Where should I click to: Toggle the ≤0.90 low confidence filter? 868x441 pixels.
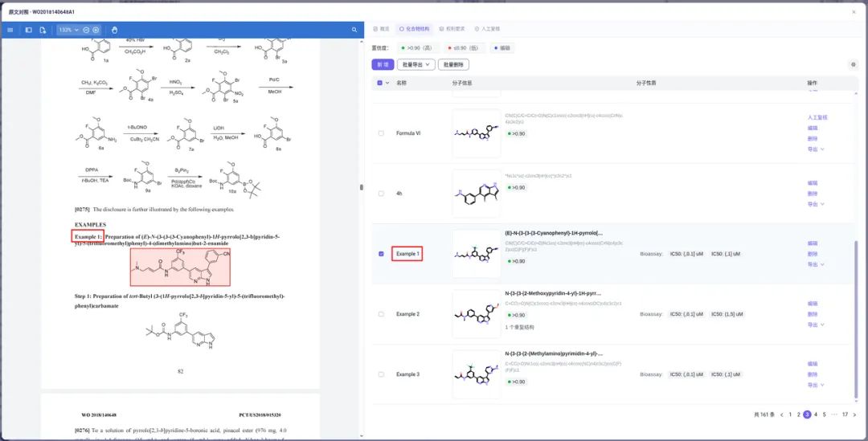pyautogui.click(x=465, y=48)
